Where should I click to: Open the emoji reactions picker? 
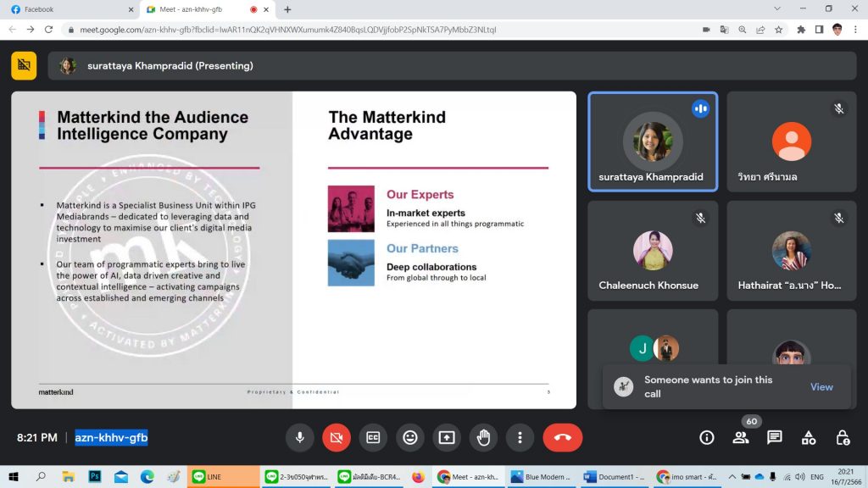(x=410, y=437)
